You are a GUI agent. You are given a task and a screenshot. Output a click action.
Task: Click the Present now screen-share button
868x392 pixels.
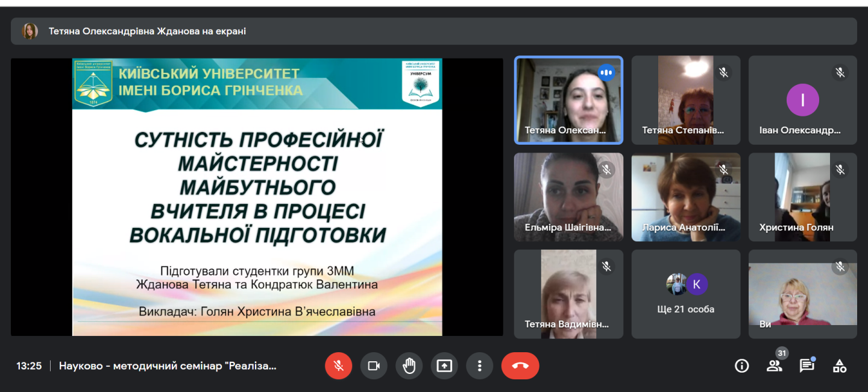[444, 365]
